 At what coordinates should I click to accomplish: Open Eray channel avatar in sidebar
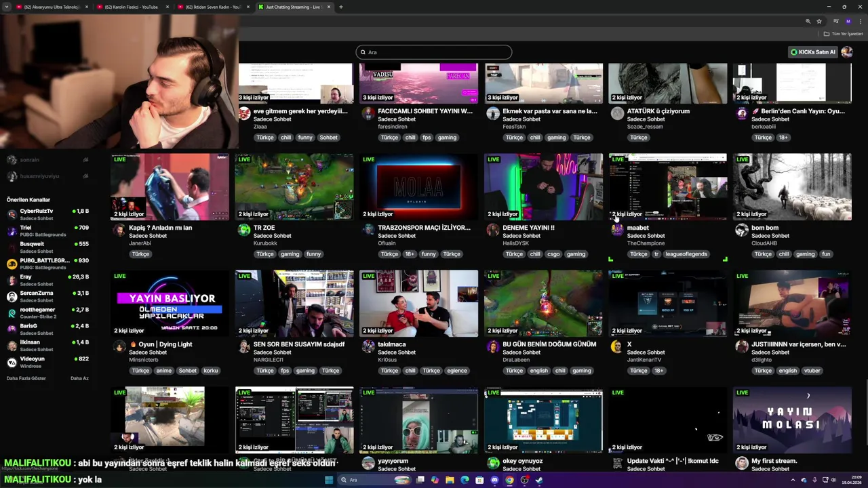(x=12, y=280)
